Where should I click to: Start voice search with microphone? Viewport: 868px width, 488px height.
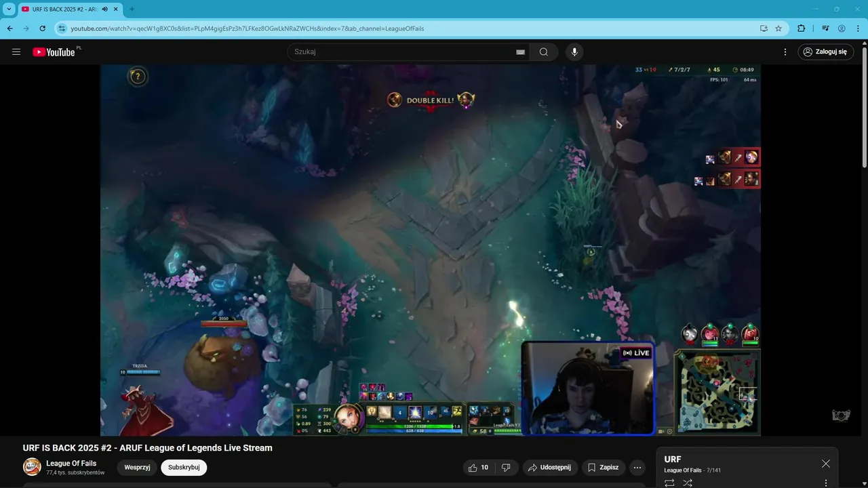coord(574,52)
